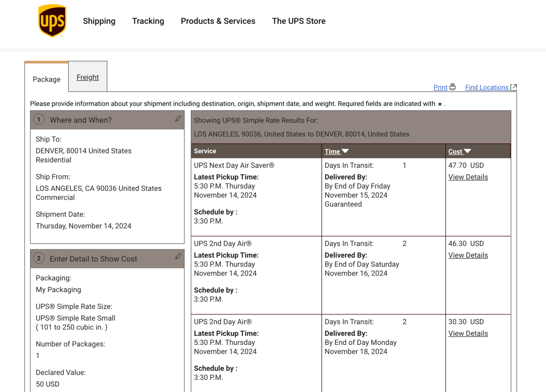
Task: Open The UPS Store menu
Action: click(299, 21)
